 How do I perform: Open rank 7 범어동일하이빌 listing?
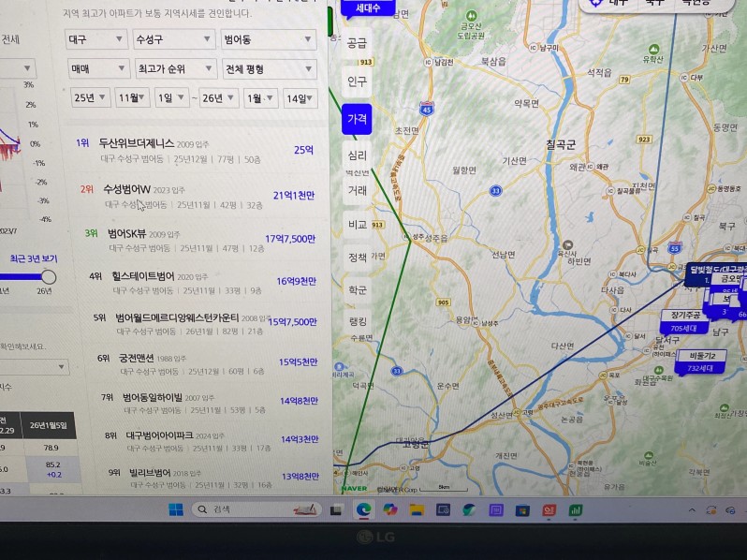pyautogui.click(x=210, y=403)
